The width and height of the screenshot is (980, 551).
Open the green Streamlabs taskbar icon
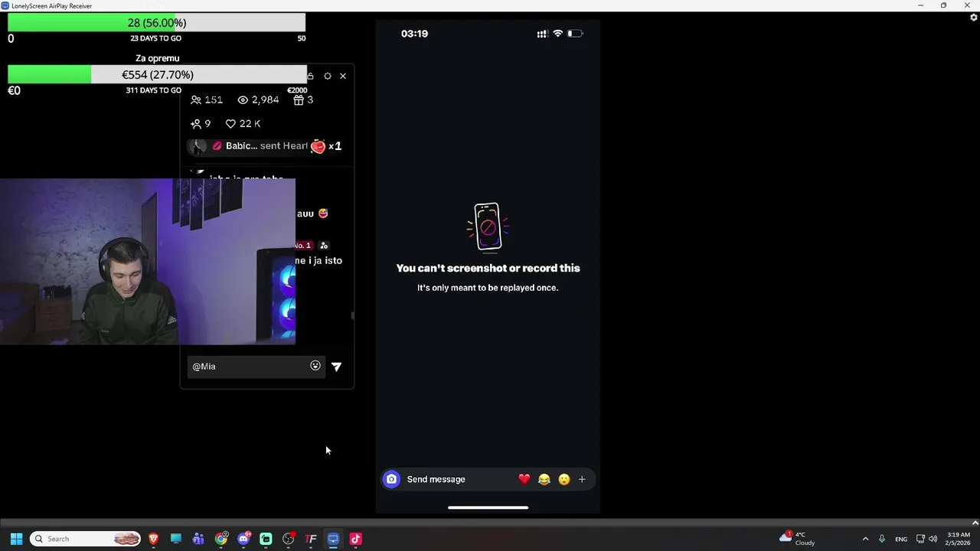266,539
